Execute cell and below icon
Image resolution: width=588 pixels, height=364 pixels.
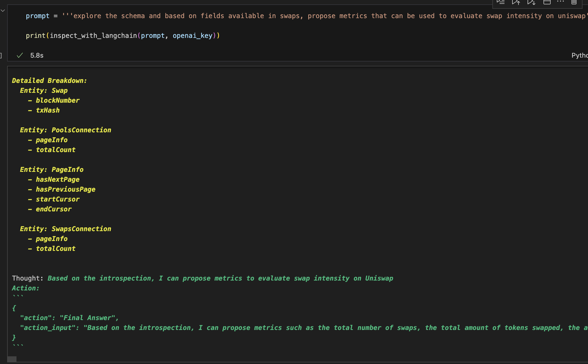[x=531, y=2]
